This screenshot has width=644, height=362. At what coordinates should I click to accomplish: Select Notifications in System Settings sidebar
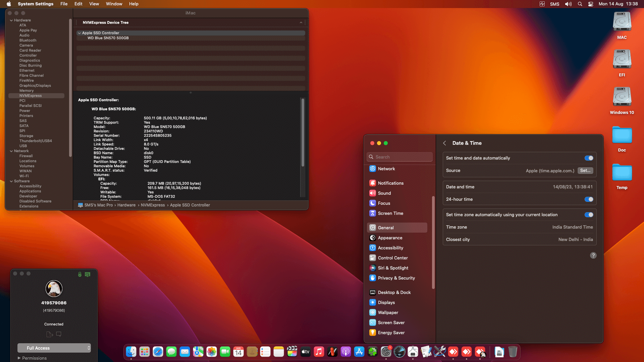coord(397,183)
